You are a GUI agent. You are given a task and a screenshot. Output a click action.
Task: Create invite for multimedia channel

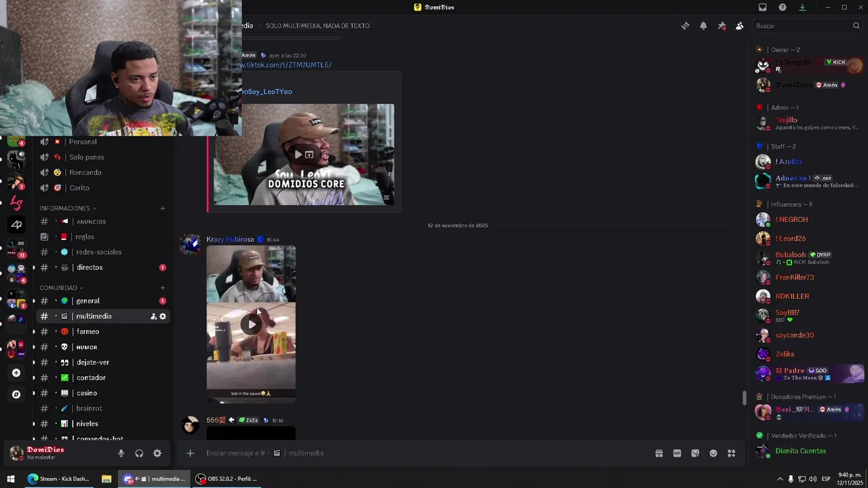pyautogui.click(x=153, y=317)
